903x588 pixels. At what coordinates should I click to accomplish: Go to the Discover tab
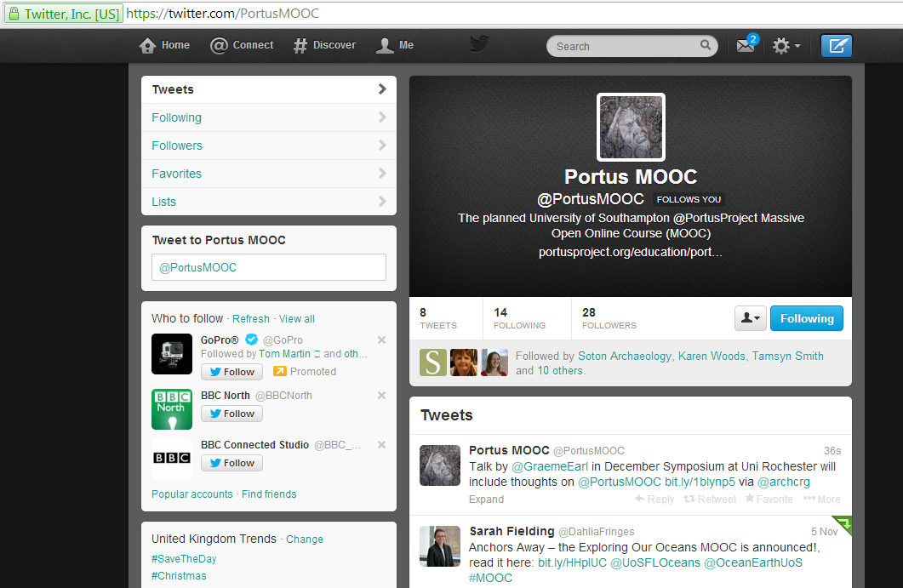[324, 45]
